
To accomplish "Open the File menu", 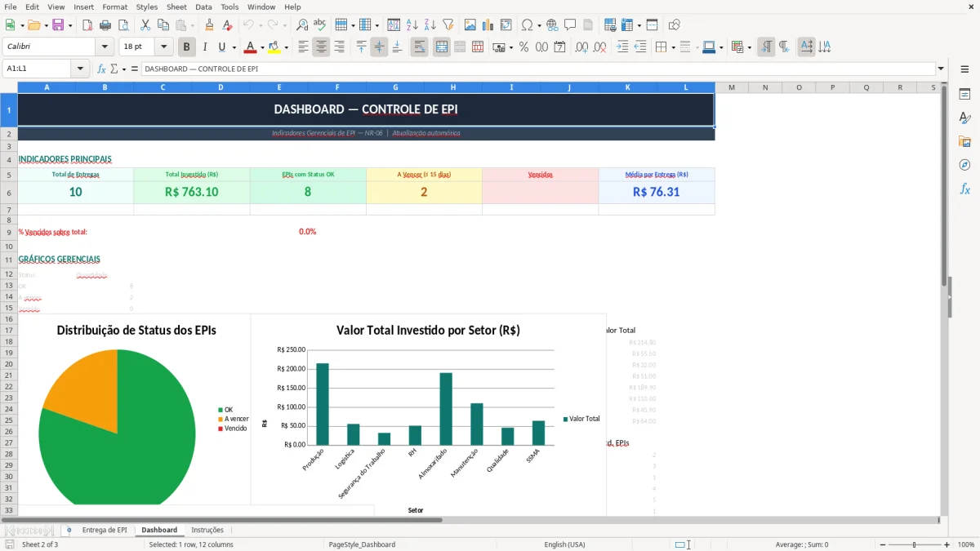I will tap(11, 7).
